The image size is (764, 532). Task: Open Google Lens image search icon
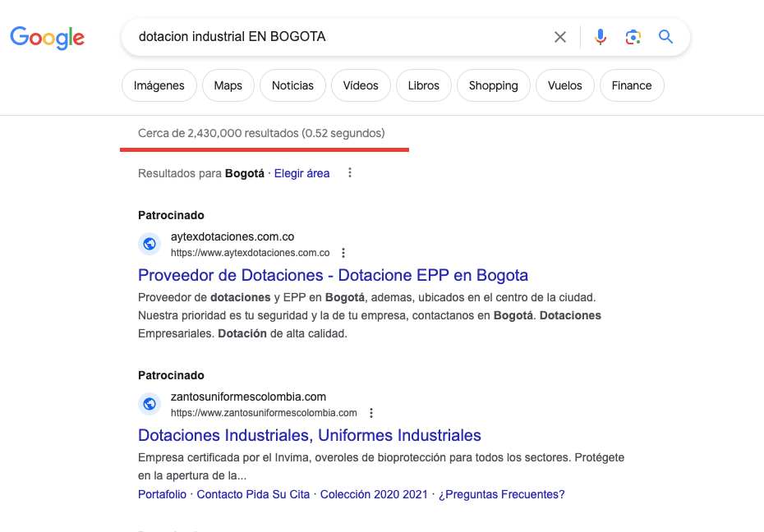(633, 37)
